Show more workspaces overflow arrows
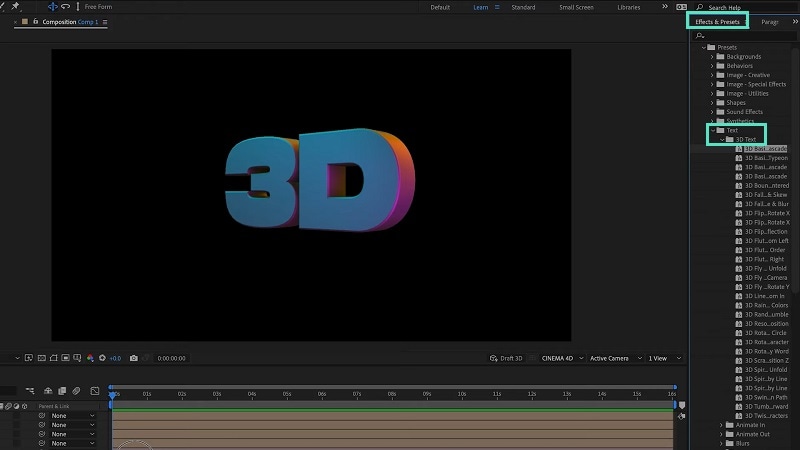The image size is (800, 450). click(x=664, y=7)
